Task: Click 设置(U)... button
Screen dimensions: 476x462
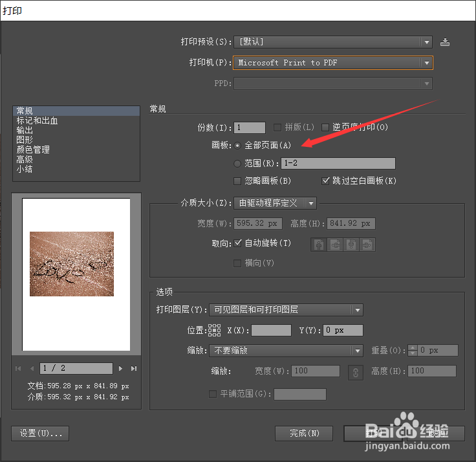Action: [x=40, y=434]
